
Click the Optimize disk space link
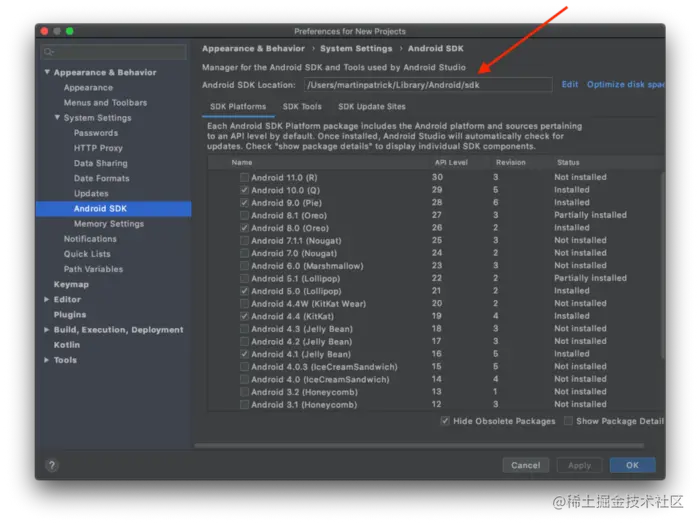(x=625, y=84)
